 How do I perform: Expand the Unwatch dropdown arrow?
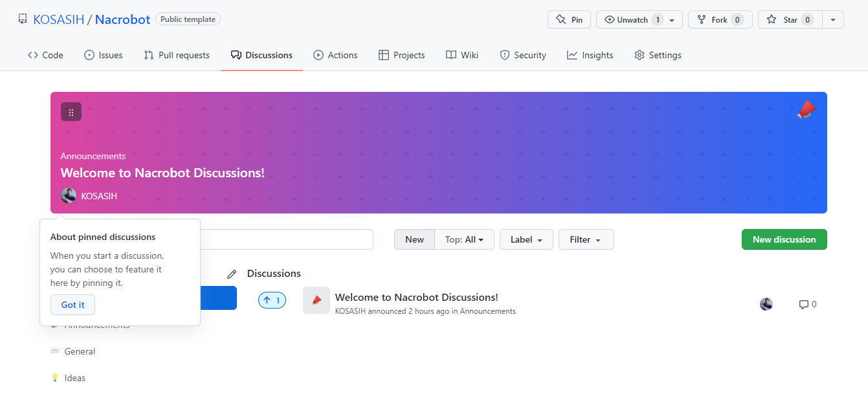pos(673,20)
